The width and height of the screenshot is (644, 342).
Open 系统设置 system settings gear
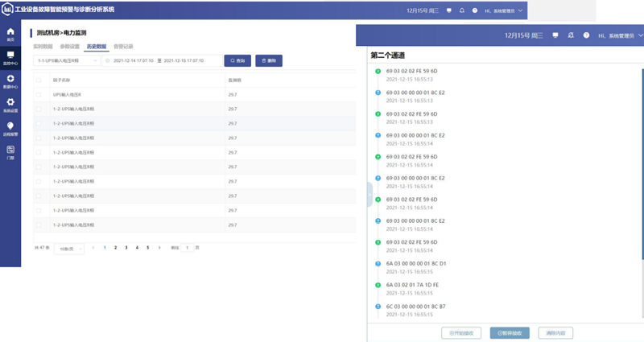pos(10,105)
